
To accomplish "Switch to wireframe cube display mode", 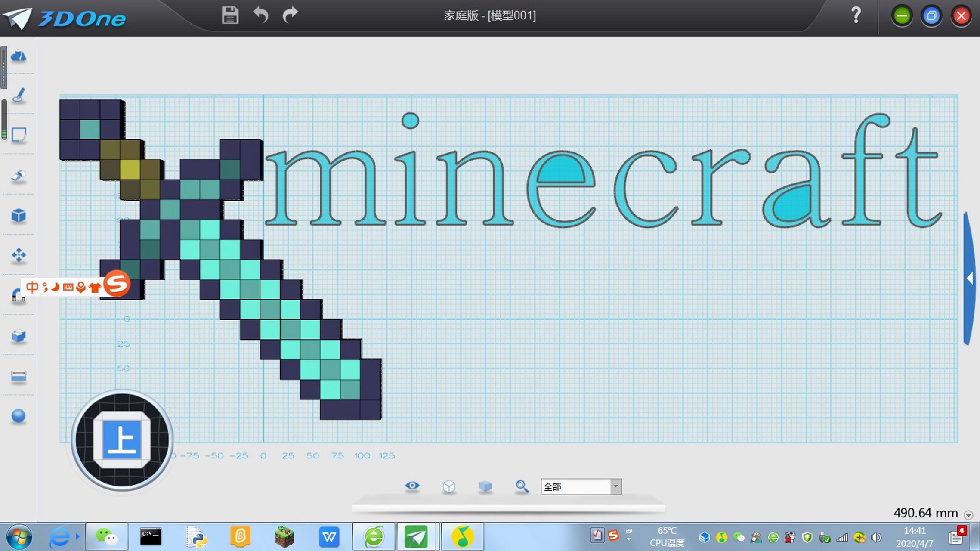I will pos(449,486).
